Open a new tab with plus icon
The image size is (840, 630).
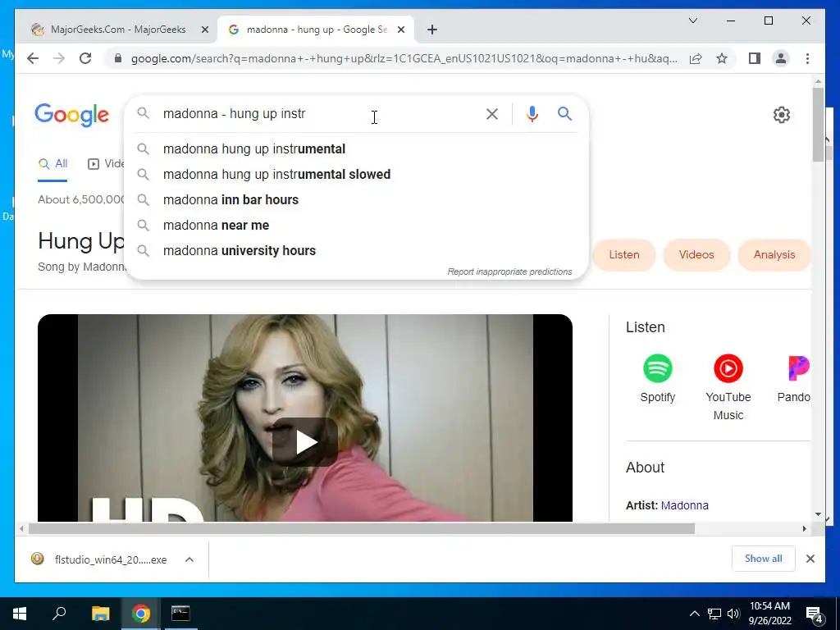(431, 30)
